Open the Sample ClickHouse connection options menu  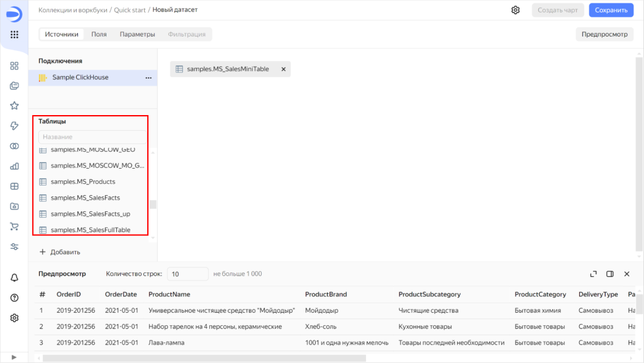click(148, 77)
